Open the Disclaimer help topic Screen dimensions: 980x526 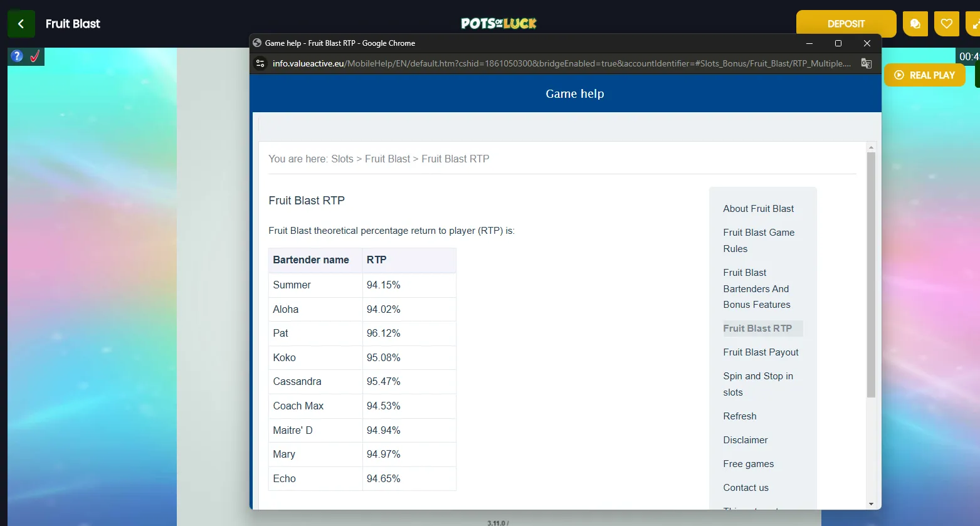pyautogui.click(x=746, y=440)
